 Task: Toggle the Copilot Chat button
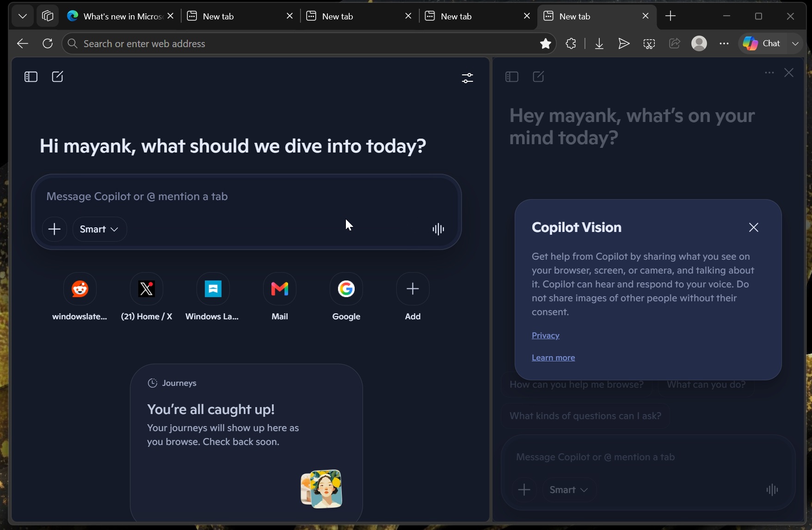[762, 43]
